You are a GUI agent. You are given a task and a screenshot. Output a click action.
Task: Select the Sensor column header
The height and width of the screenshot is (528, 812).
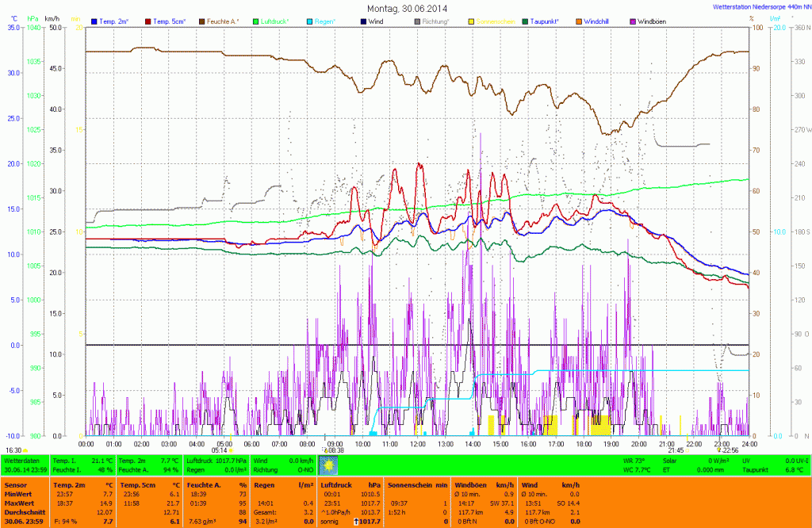[16, 484]
